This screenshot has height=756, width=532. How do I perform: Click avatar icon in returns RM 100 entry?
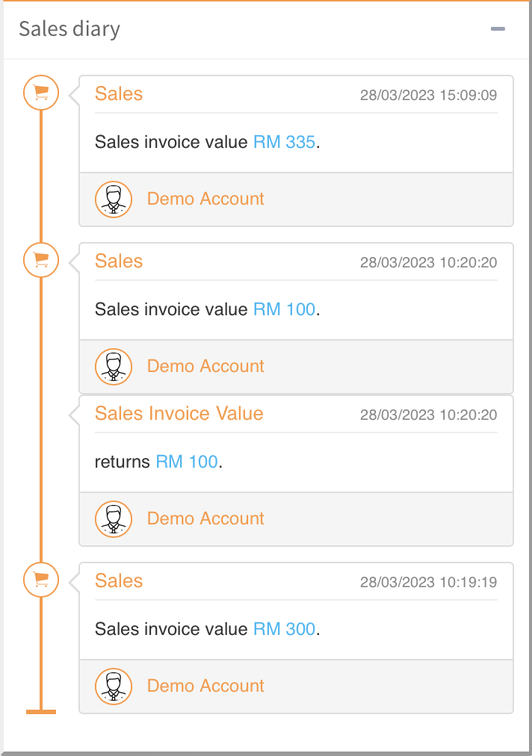click(114, 519)
